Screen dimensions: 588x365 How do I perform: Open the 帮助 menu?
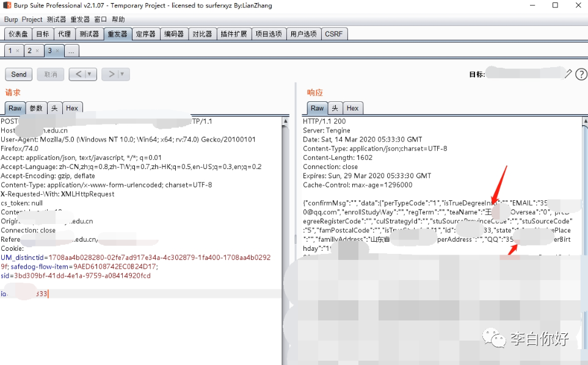pos(118,20)
